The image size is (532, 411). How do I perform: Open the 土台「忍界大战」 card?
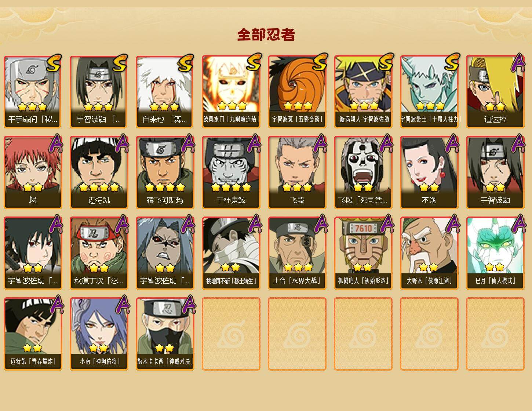297,253
